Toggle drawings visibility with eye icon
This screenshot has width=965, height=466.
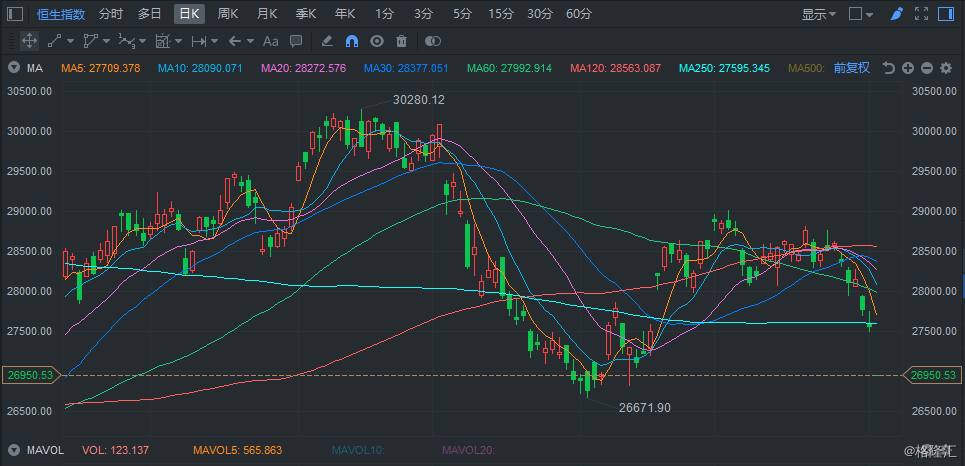(x=377, y=41)
